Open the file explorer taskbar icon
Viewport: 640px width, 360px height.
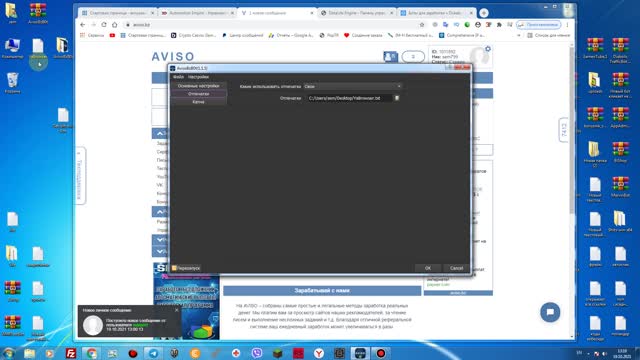29,353
